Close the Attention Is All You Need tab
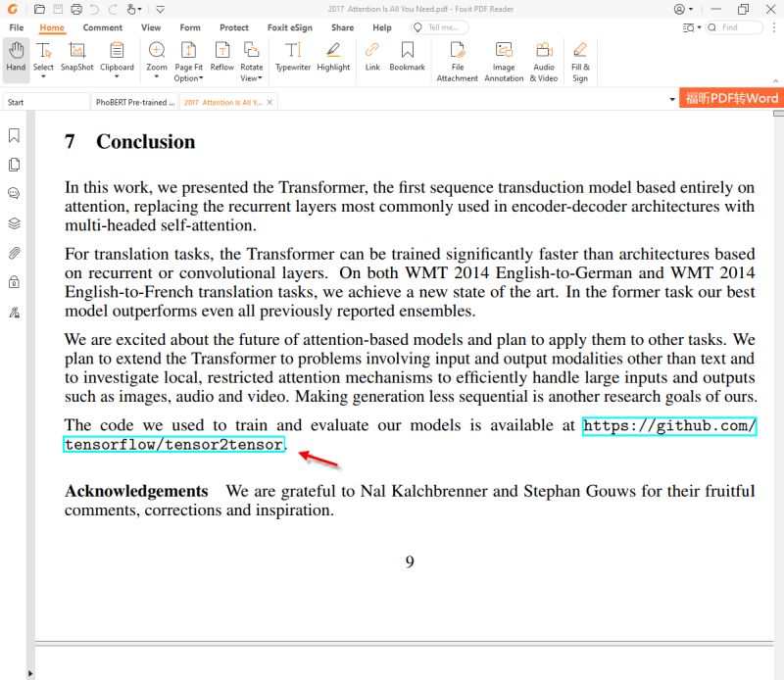 269,102
